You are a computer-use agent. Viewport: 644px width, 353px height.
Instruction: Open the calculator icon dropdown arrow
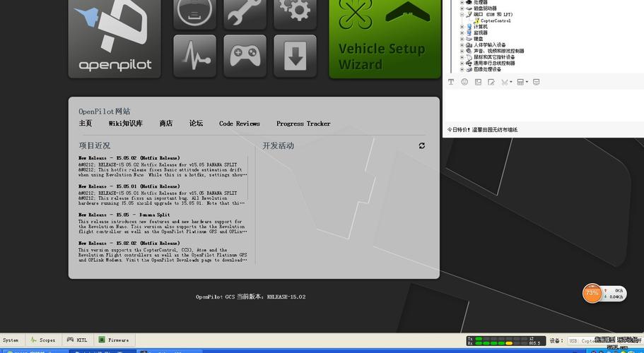(527, 82)
